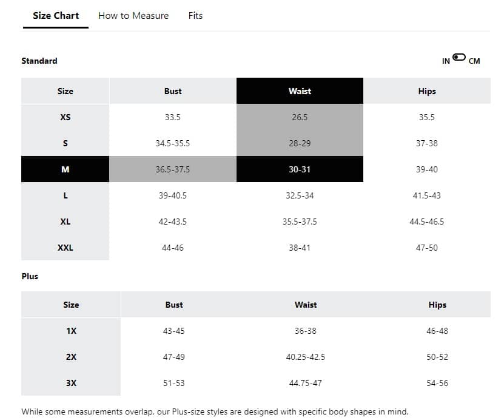Image resolution: width=504 pixels, height=420 pixels.
Task: Click the 26.5 waist cell for XS
Action: pos(300,117)
